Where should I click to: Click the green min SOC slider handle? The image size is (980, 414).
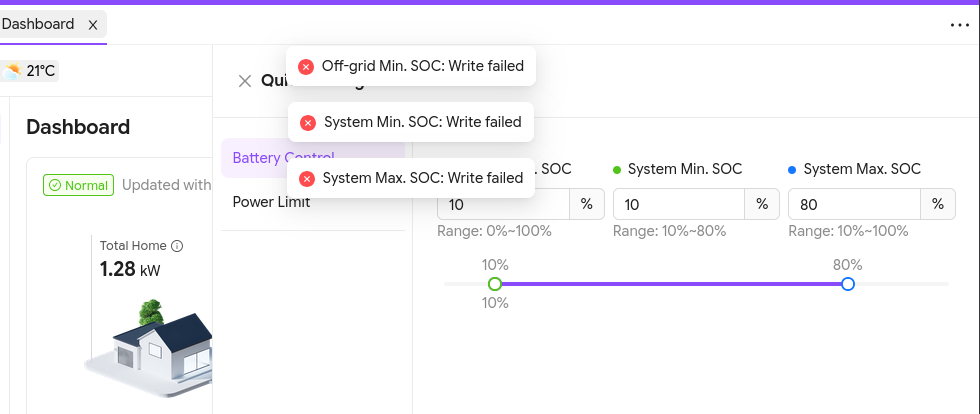coord(494,284)
